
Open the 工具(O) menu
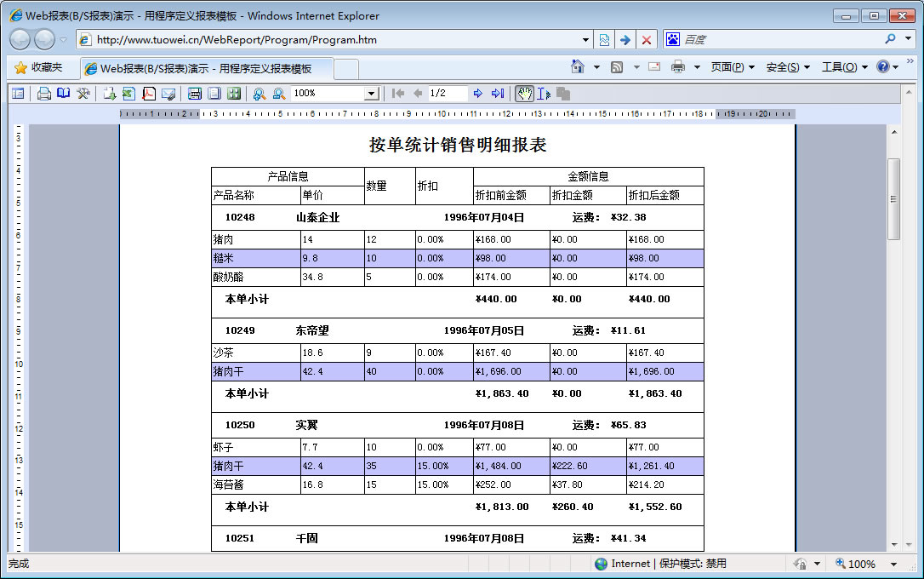844,67
